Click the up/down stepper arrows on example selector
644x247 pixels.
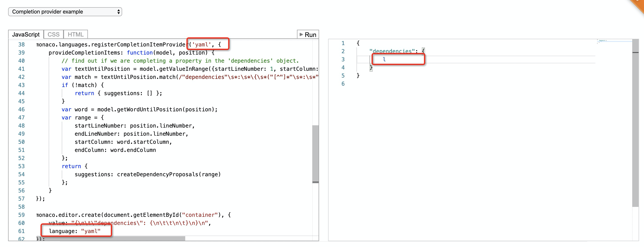click(x=118, y=11)
